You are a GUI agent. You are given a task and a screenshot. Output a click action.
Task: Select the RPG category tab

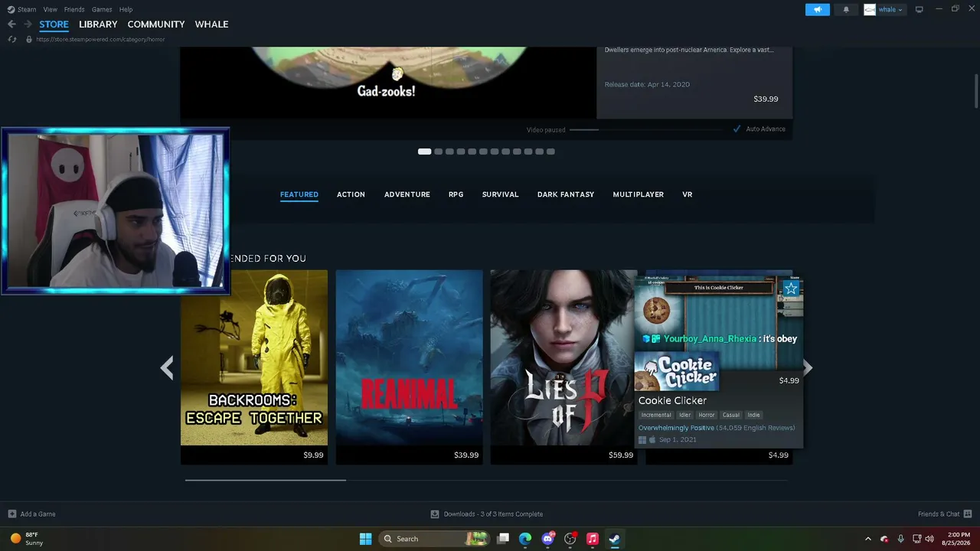click(456, 194)
